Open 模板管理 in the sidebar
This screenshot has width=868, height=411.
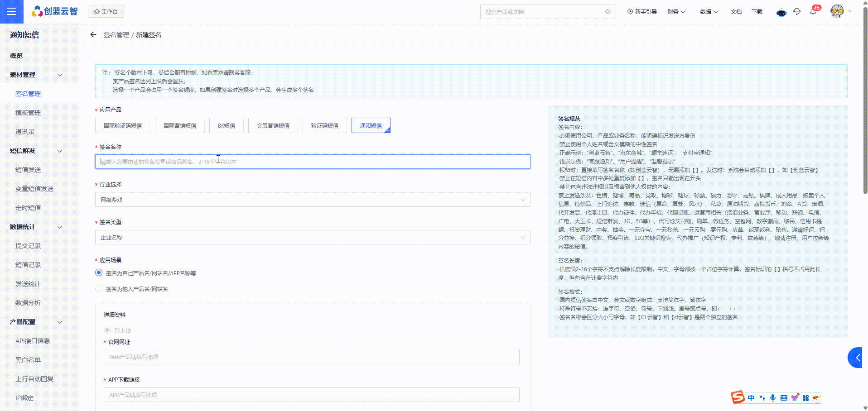(28, 113)
